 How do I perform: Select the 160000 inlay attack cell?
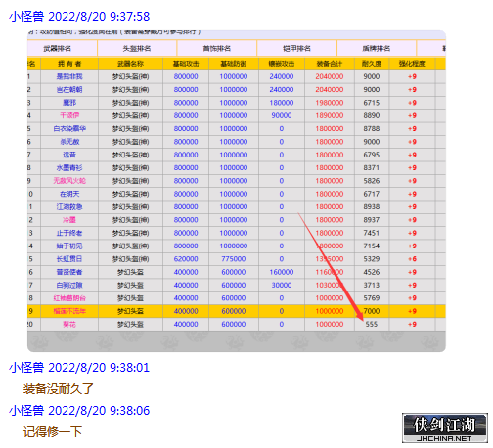click(x=282, y=272)
